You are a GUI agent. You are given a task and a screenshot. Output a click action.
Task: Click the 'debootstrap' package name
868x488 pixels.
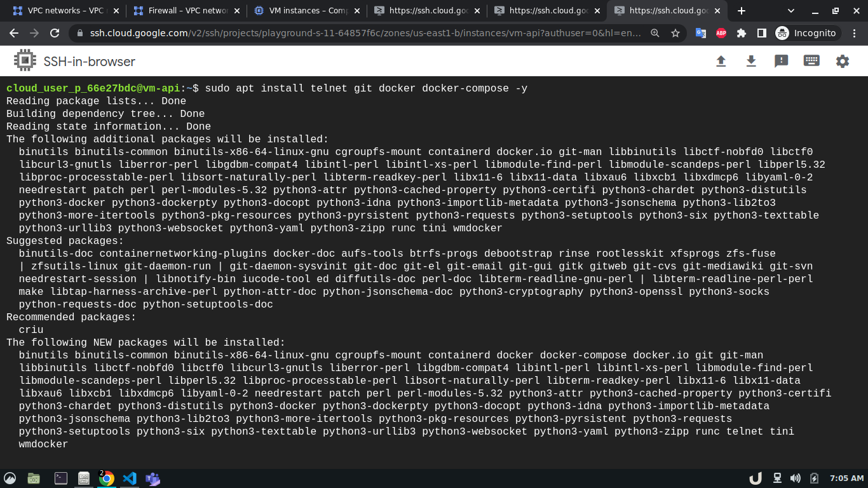coord(518,254)
